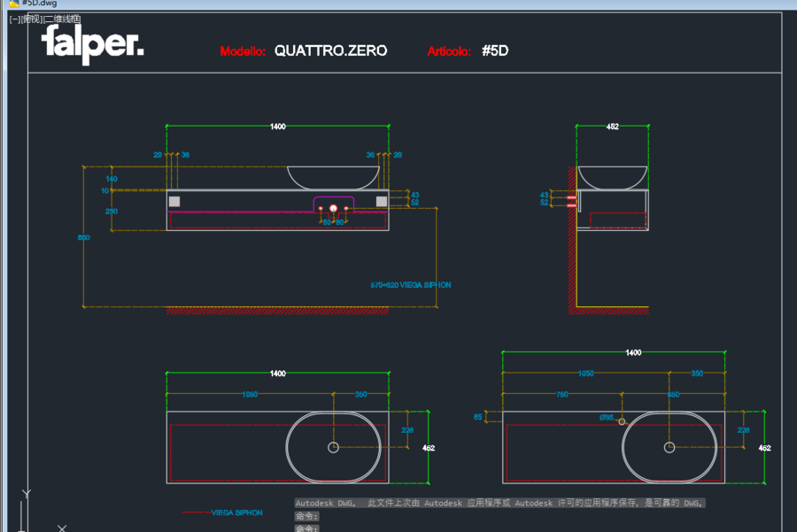Select the #5D.dwg file tab
797x532 pixels.
coord(33,3)
